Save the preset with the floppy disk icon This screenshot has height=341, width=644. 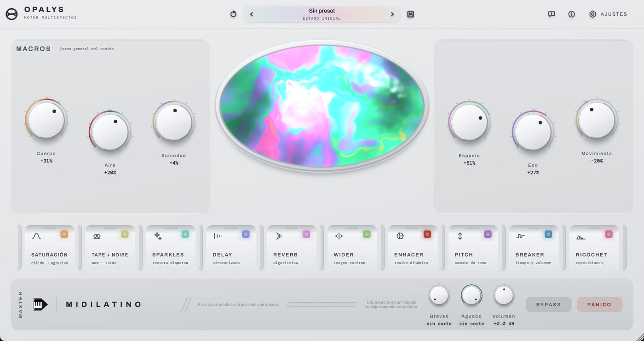coord(411,14)
